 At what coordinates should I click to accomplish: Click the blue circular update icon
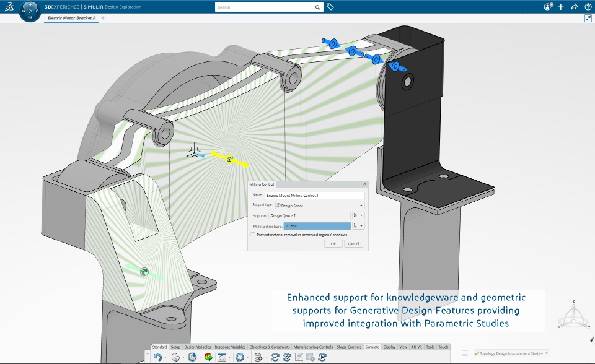pos(239,357)
